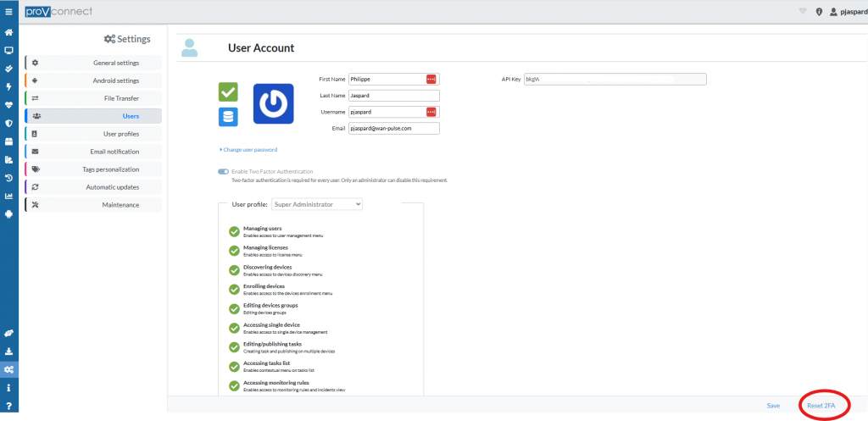Click the API Key field
This screenshot has height=421, width=868.
pyautogui.click(x=615, y=79)
